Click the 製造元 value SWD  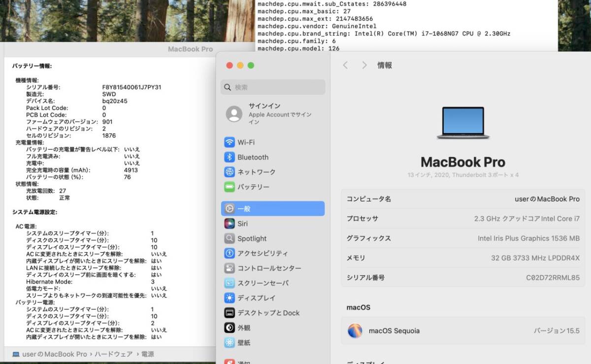coord(109,94)
